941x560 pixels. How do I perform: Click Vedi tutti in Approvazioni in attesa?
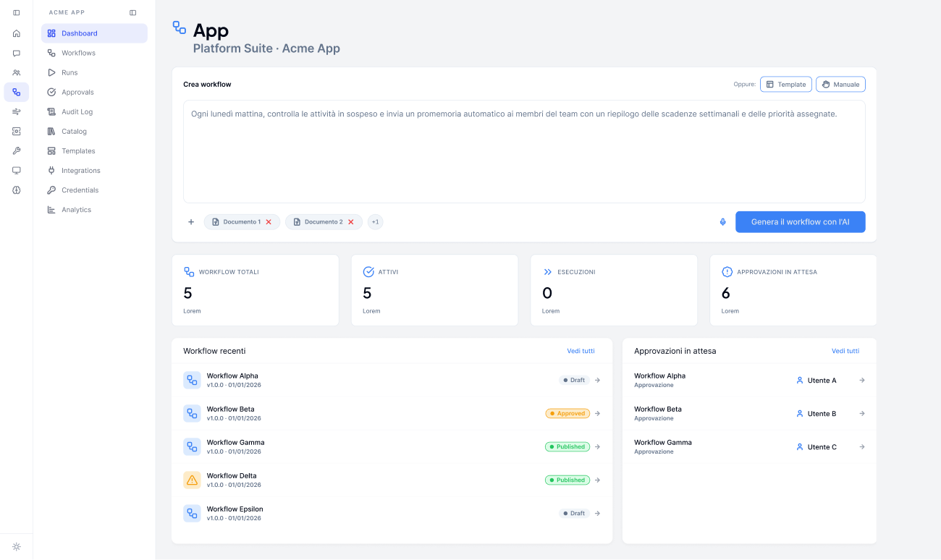point(845,351)
